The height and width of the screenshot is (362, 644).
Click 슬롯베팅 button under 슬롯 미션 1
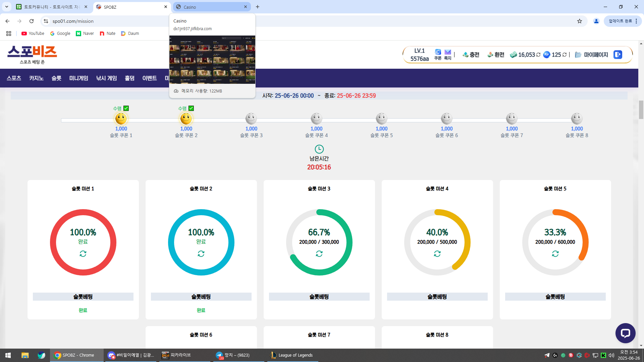coord(83,297)
